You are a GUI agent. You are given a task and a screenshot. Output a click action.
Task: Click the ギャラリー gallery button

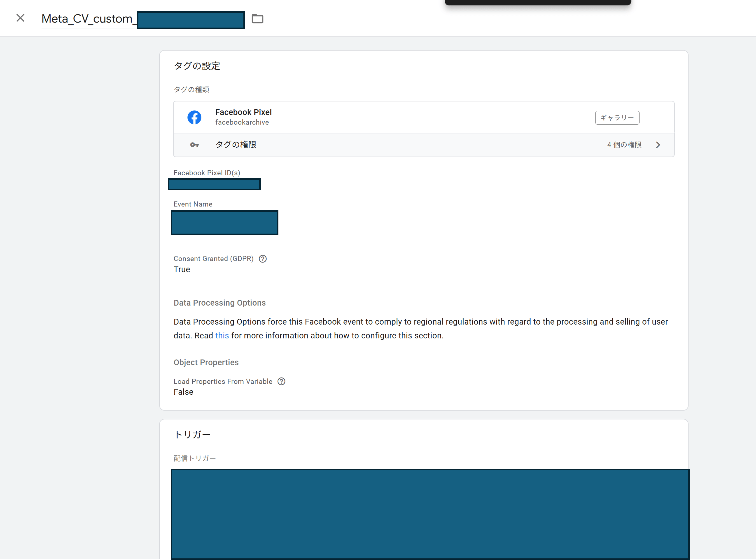(x=617, y=118)
